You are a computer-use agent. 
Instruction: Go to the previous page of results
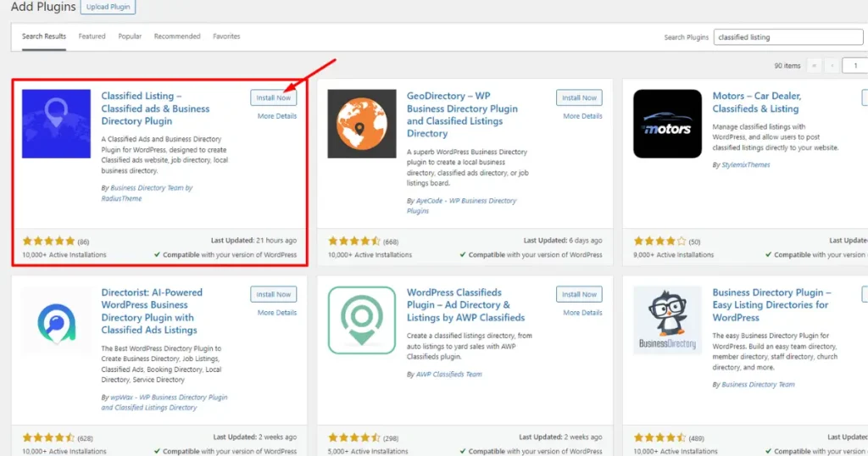pos(832,65)
